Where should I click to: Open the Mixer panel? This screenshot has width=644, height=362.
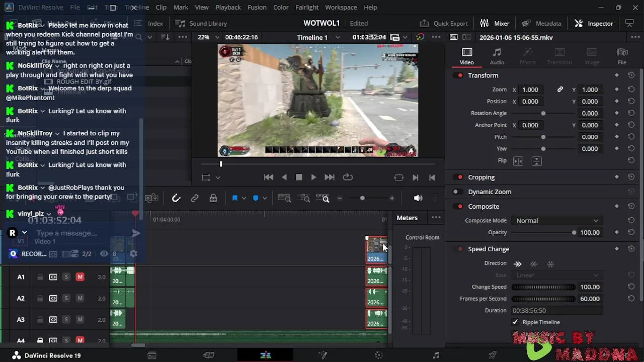(x=495, y=23)
